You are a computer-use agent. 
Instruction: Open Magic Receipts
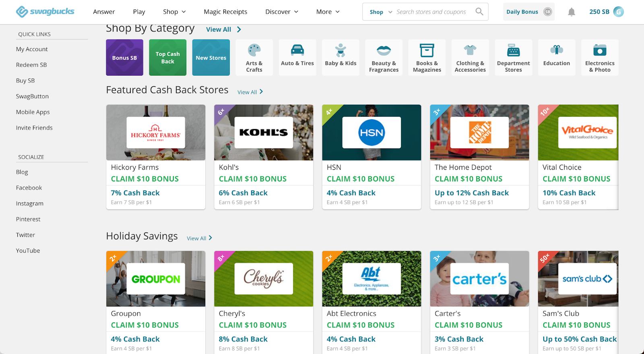pos(225,12)
